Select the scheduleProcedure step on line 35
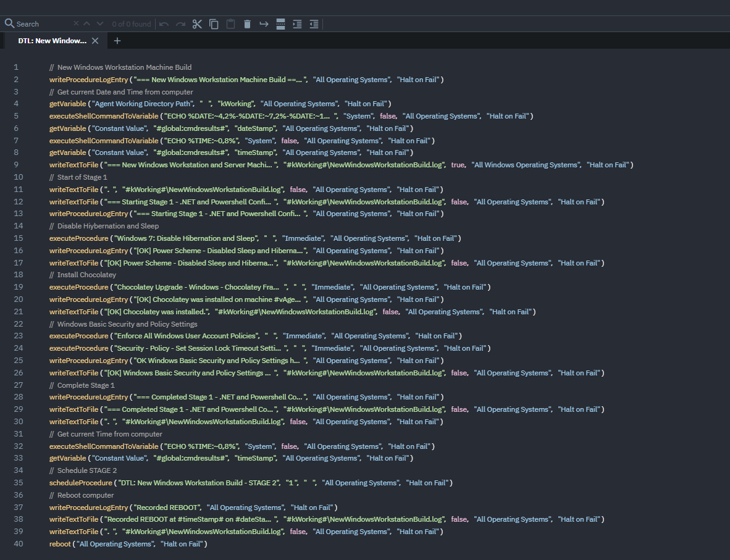 tap(80, 483)
